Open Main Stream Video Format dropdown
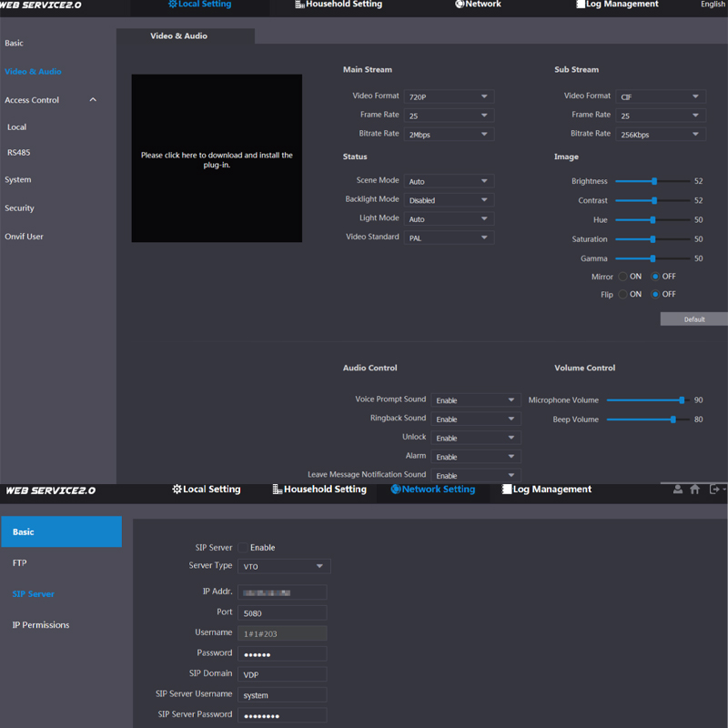Image resolution: width=728 pixels, height=728 pixels. [449, 96]
